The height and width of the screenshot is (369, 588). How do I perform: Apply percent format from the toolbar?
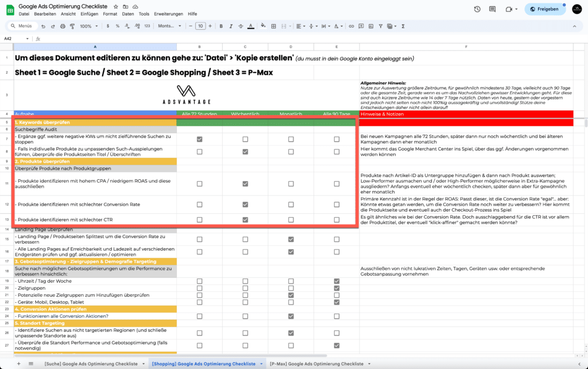tap(117, 26)
